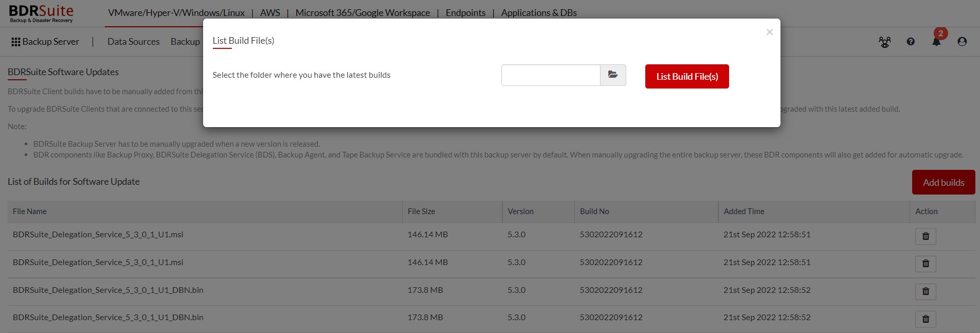Open the notifications bell icon
Image resolution: width=980 pixels, height=333 pixels.
(936, 42)
